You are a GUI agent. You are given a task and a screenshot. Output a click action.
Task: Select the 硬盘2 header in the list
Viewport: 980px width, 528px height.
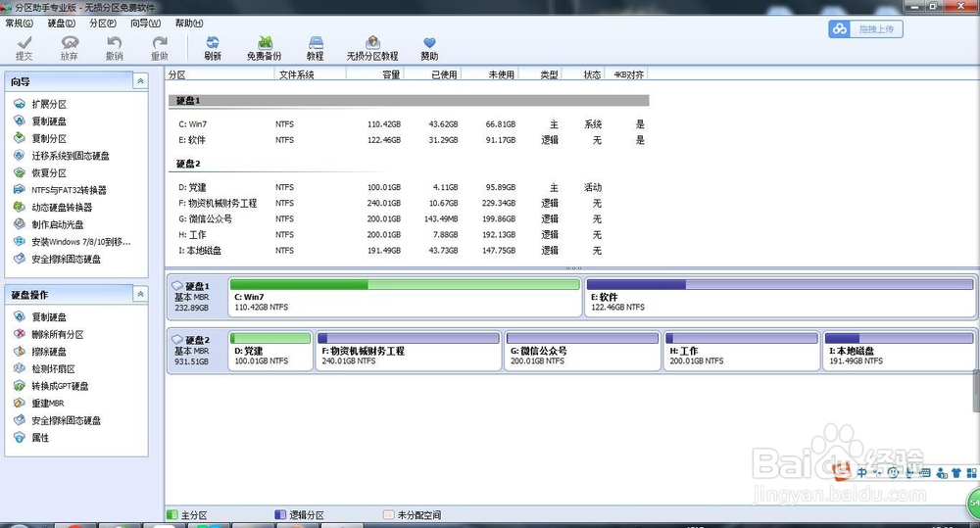click(188, 164)
